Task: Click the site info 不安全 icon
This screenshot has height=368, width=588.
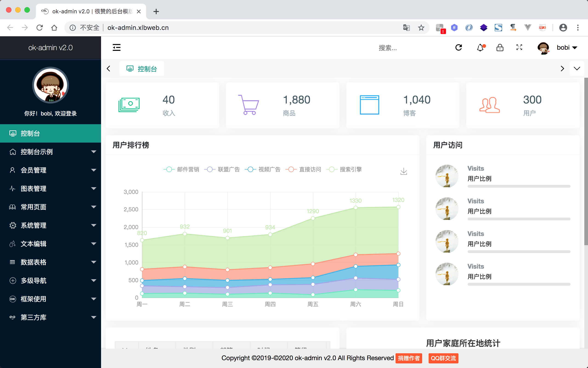Action: 72,28
